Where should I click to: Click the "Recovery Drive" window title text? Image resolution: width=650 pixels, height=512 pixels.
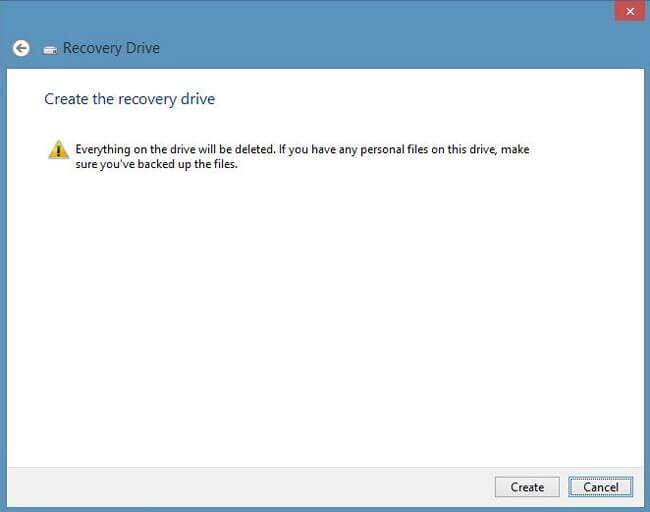coord(111,48)
